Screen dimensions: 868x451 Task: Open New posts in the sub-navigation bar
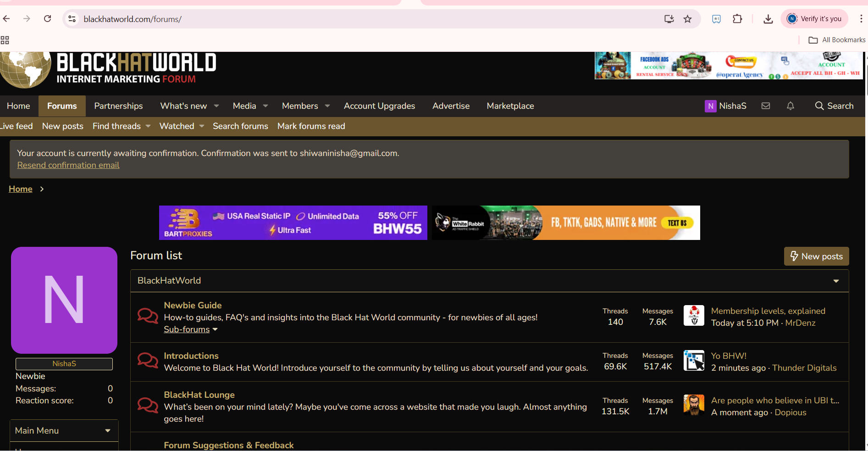point(63,126)
